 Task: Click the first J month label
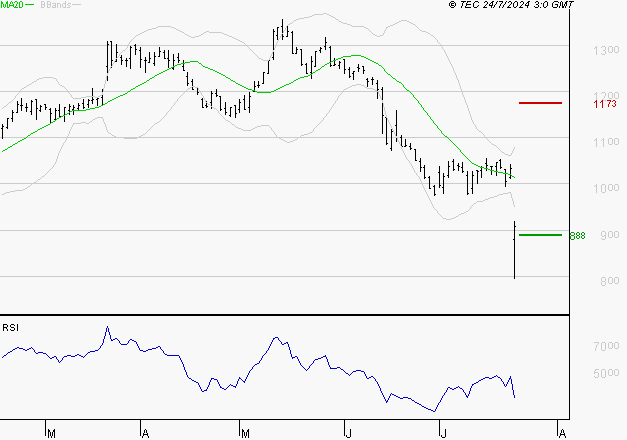(x=349, y=434)
